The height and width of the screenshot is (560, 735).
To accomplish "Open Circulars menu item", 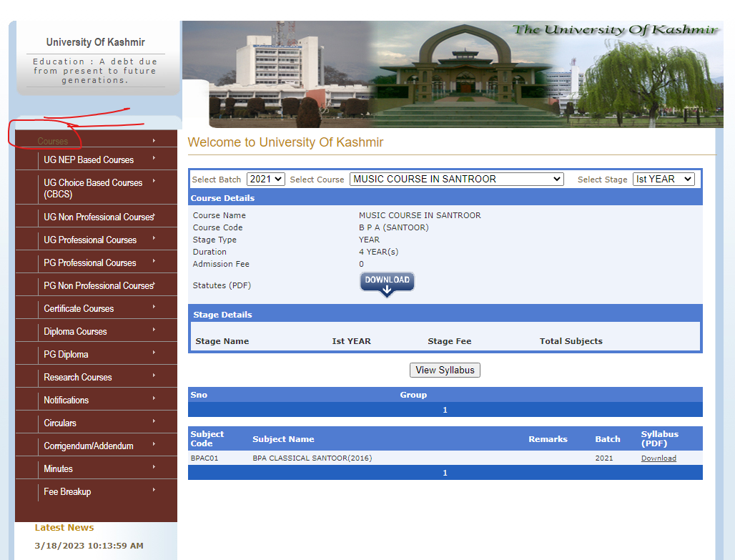I will tap(96, 423).
